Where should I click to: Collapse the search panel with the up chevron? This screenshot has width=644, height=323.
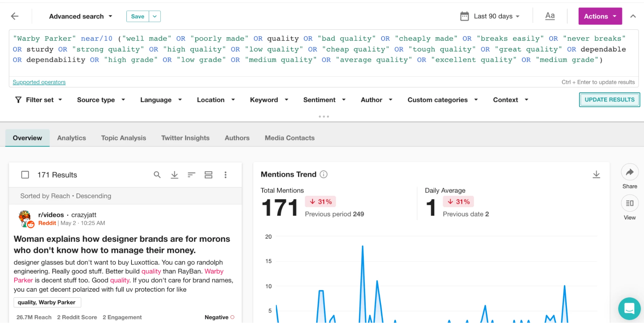pos(633,16)
